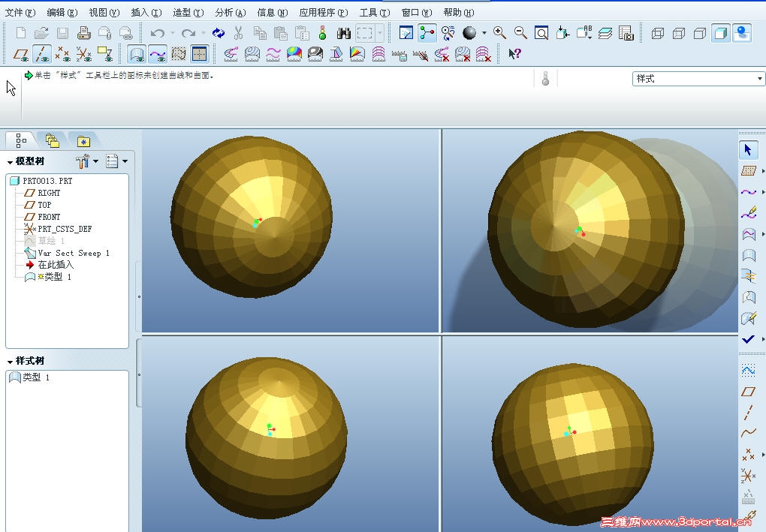
Task: Click the set active plane icon
Action: (748, 170)
